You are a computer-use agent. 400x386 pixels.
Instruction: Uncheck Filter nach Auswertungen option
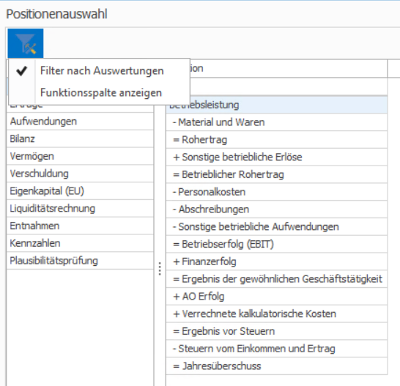click(99, 71)
